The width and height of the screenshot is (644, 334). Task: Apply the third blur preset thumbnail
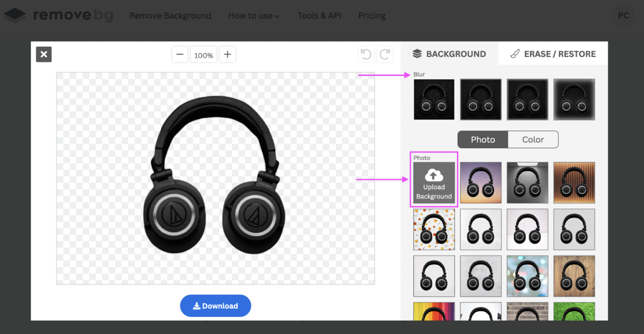pos(527,99)
